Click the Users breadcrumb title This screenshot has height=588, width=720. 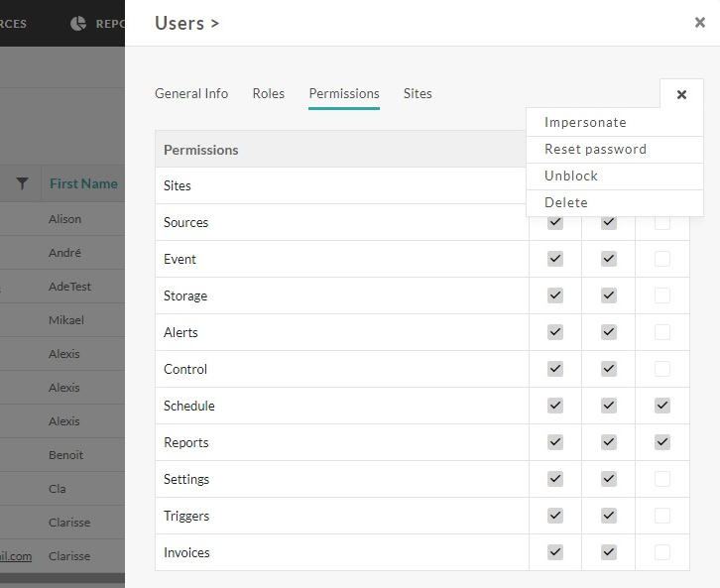[180, 23]
